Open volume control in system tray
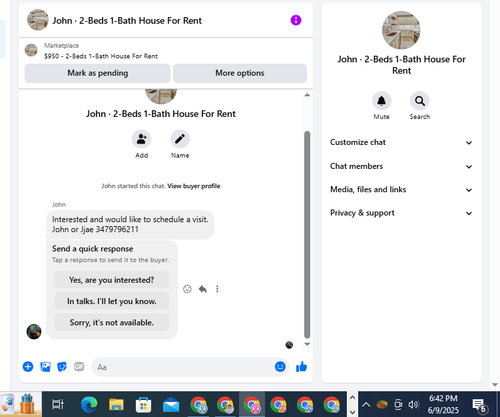This screenshot has width=500, height=417. pos(414,405)
